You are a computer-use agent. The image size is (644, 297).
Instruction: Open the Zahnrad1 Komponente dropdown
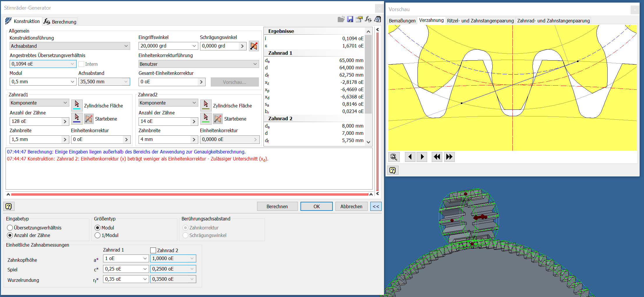point(39,103)
